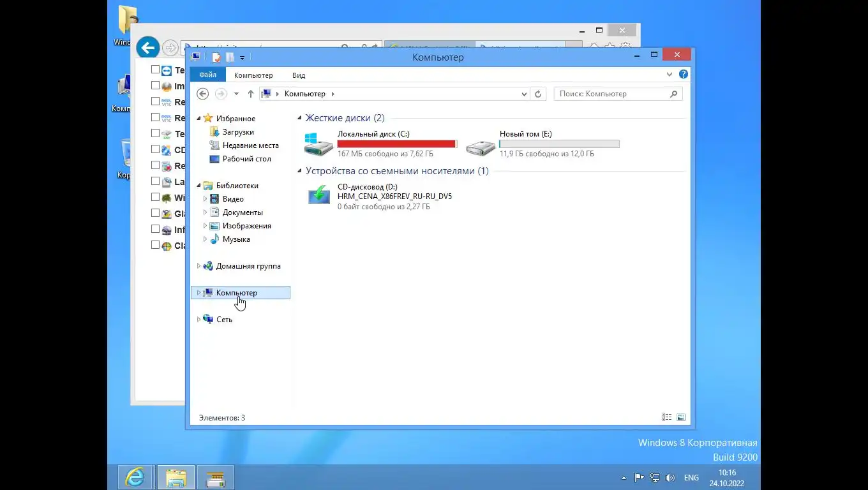Go back with Explorer's Back arrow button

click(x=203, y=94)
